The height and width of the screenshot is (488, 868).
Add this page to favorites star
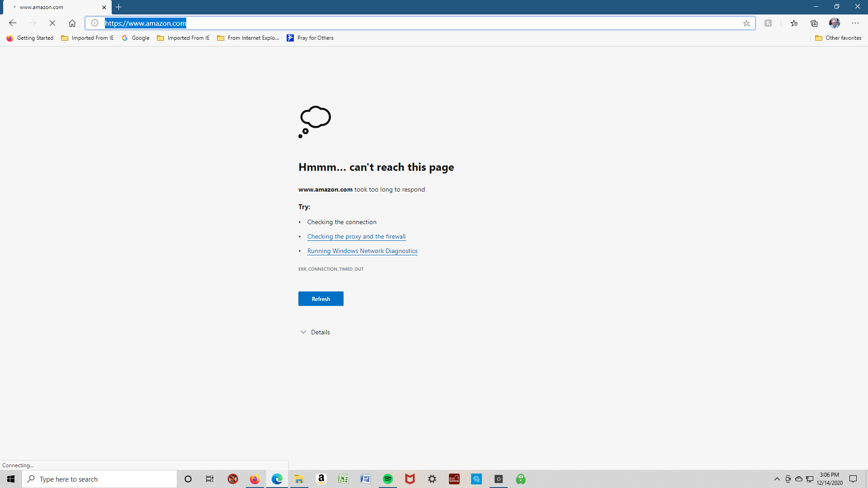[x=746, y=23]
